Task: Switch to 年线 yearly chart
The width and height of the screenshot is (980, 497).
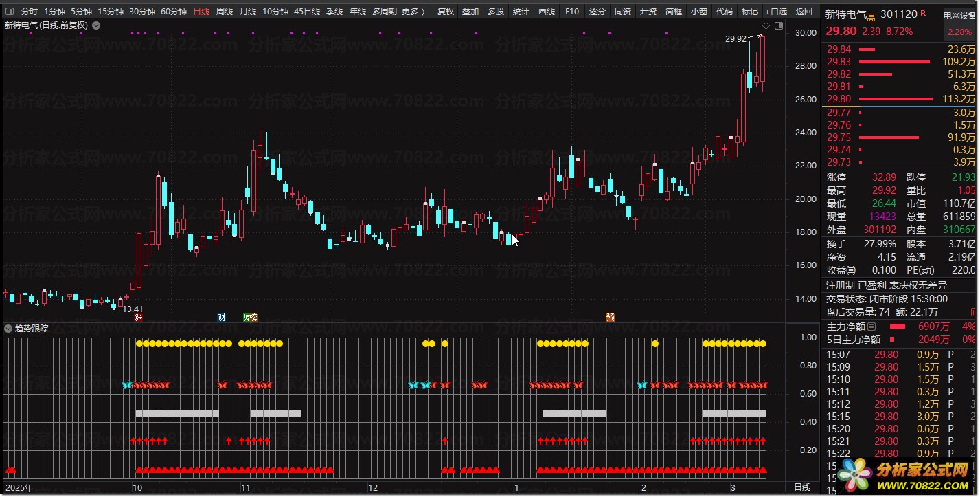Action: tap(358, 12)
